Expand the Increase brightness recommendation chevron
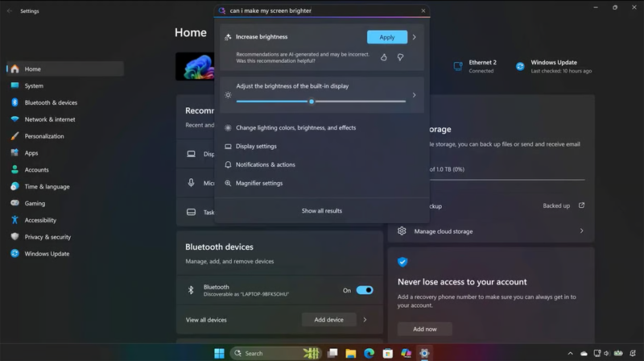The image size is (644, 361). (x=414, y=37)
